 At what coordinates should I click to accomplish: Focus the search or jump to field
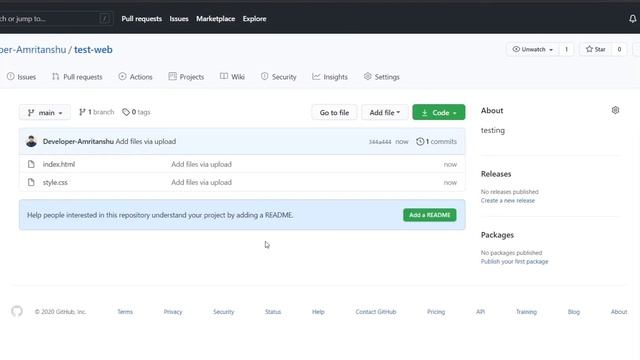pos(55,19)
